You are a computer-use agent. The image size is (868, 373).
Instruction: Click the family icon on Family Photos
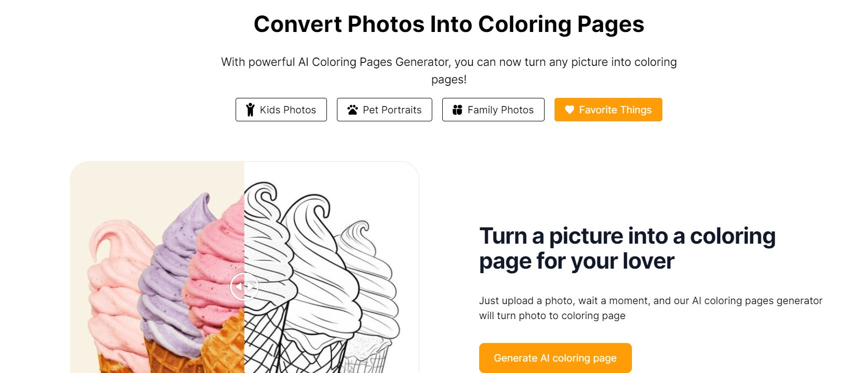[457, 110]
